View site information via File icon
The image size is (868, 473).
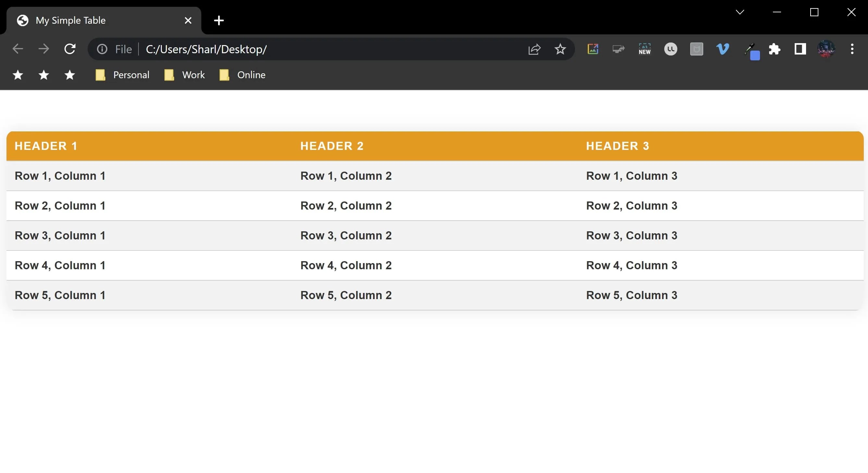pos(102,49)
